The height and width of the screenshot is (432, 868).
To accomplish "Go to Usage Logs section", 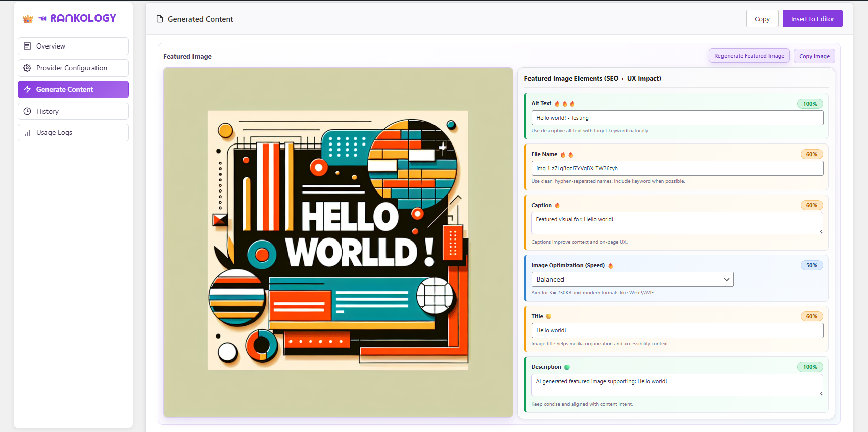I will [x=73, y=133].
